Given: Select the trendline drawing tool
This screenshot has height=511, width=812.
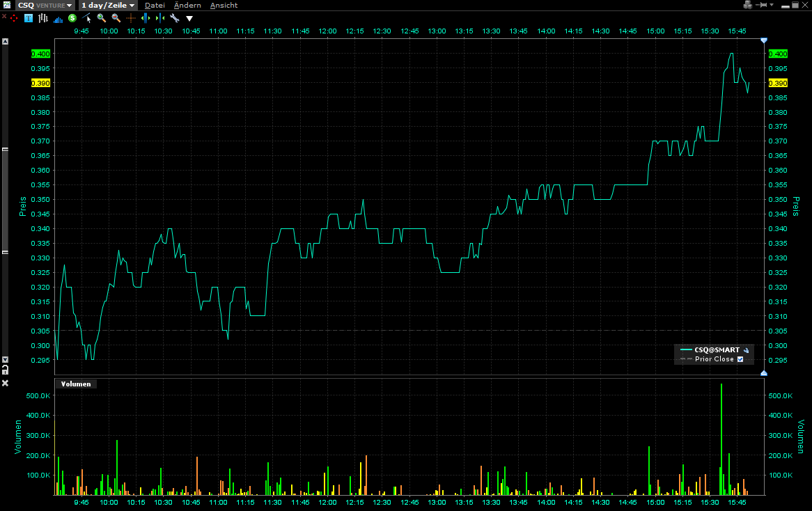Looking at the screenshot, I should coord(87,18).
